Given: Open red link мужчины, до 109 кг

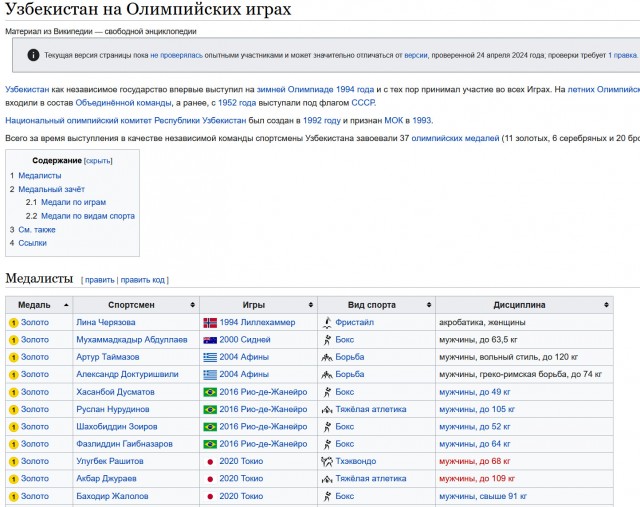Looking at the screenshot, I should (x=477, y=478).
